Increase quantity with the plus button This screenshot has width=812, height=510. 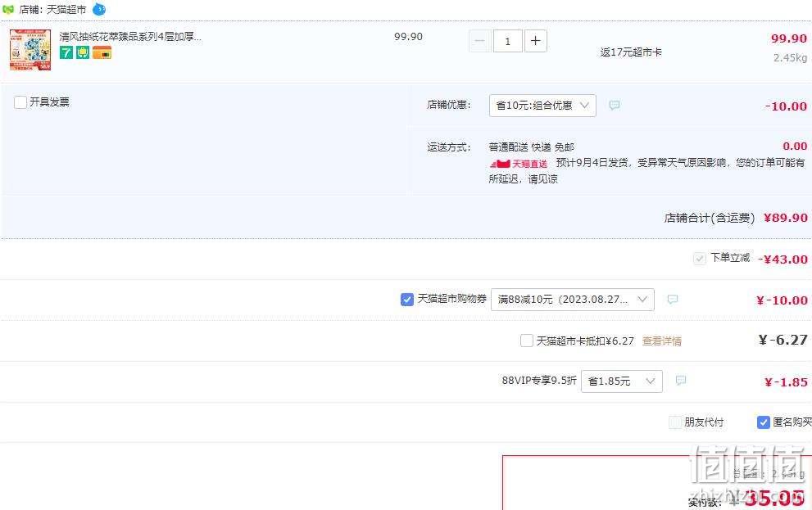click(x=536, y=41)
